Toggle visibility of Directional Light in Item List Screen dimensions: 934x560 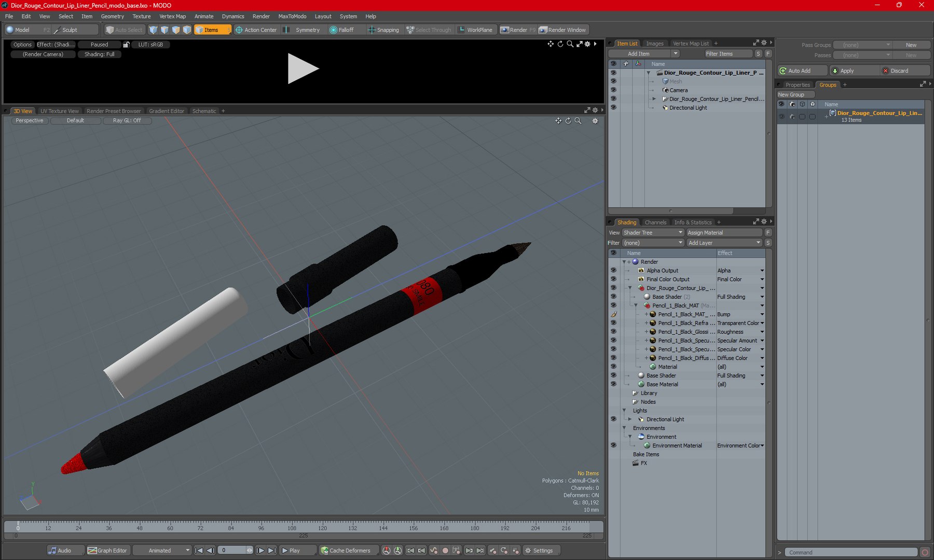[x=613, y=108]
